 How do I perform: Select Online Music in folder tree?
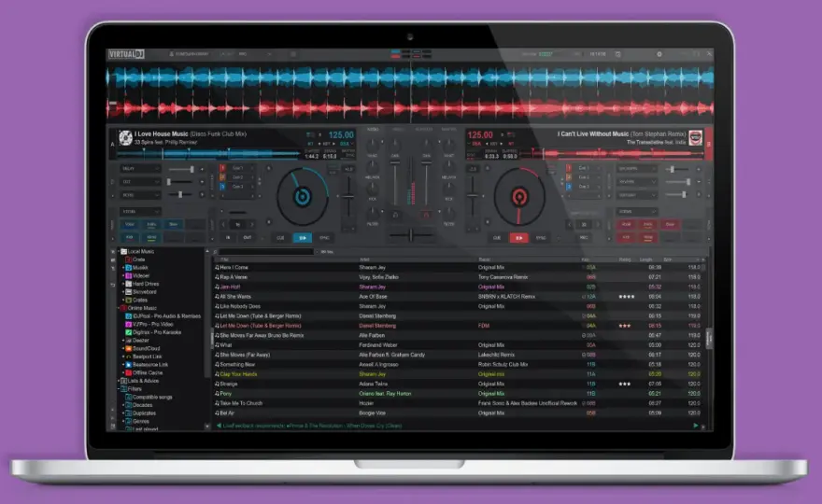[142, 308]
